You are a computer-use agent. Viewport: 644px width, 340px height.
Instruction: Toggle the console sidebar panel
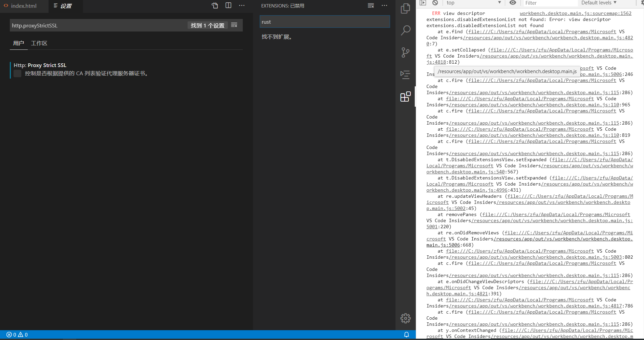coord(423,3)
